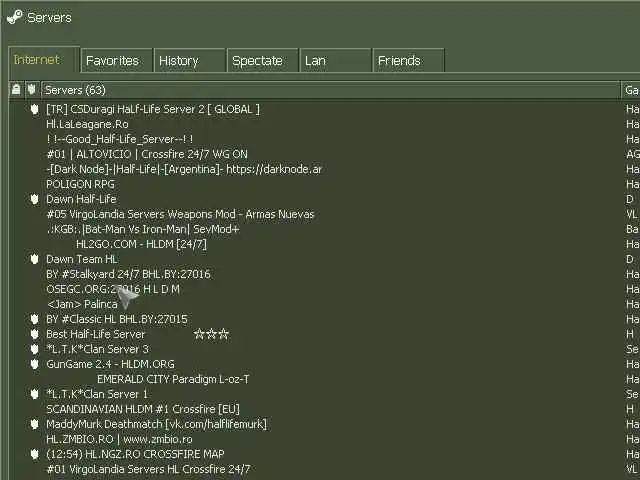Image resolution: width=640 pixels, height=480 pixels.
Task: Open the Lan tab
Action: [336, 60]
